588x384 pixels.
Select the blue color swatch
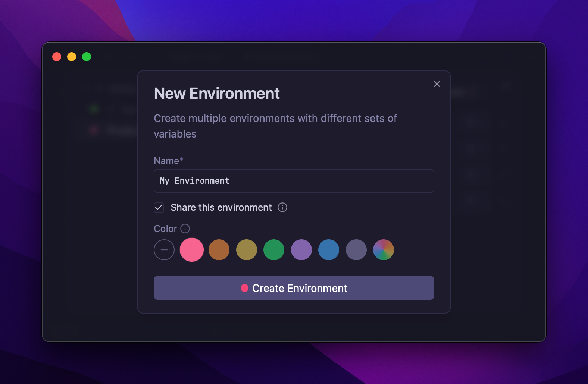pos(329,250)
